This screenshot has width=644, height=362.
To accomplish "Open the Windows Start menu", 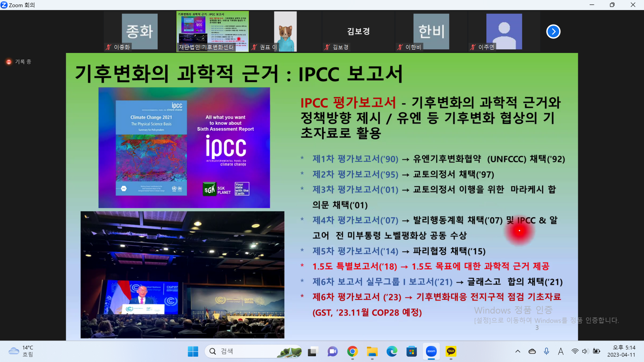I will (x=193, y=351).
